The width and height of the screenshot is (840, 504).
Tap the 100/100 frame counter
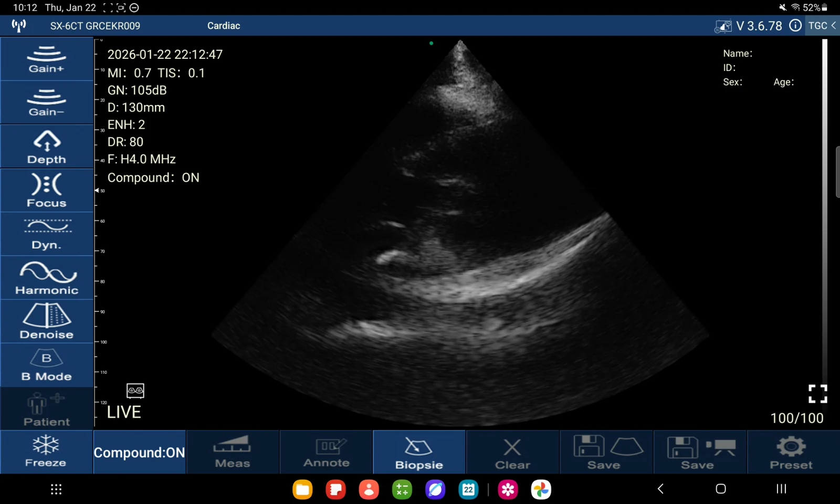[x=796, y=418]
